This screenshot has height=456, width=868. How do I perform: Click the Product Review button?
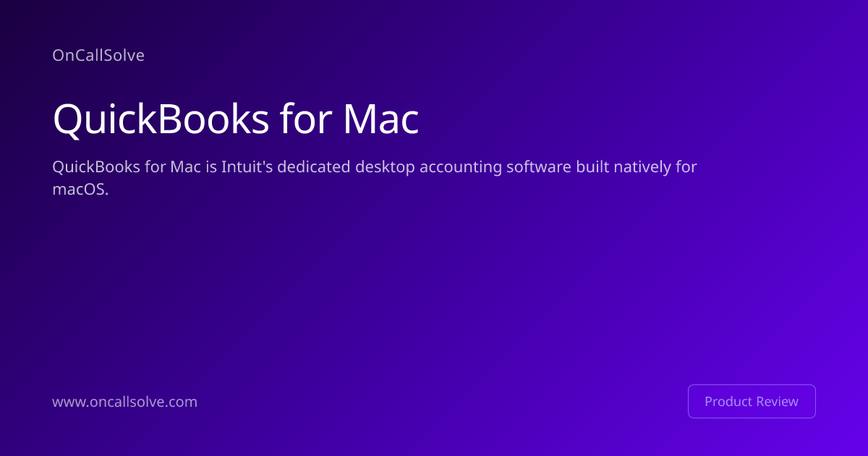[752, 401]
